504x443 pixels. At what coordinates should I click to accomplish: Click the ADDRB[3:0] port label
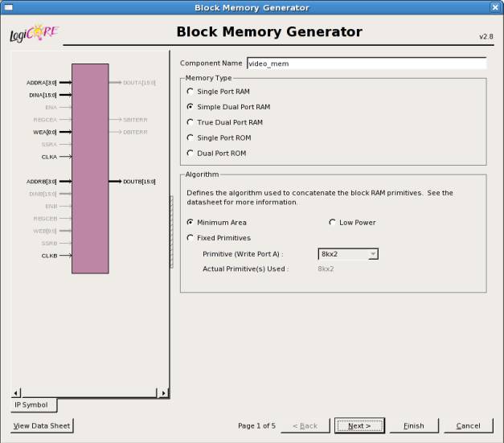coord(42,182)
